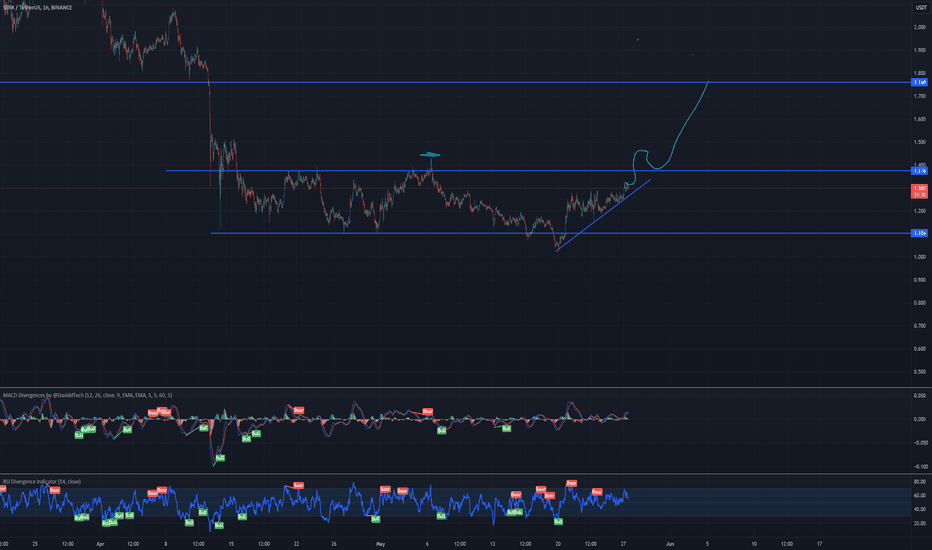Click 0.800 on the price axis
The height and width of the screenshot is (550, 932).
click(920, 303)
